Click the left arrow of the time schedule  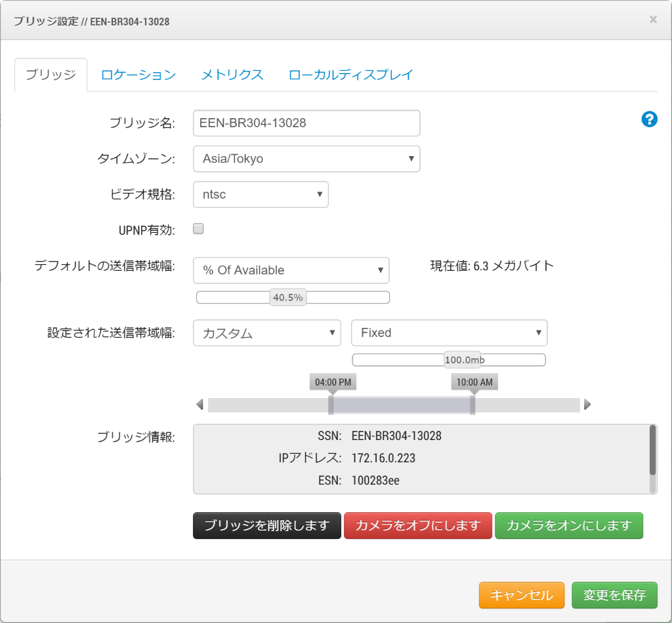click(199, 405)
